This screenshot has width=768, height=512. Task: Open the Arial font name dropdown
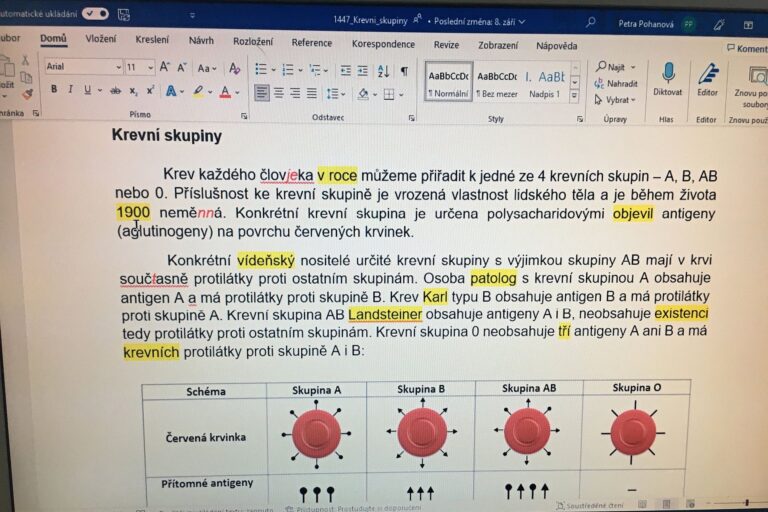pyautogui.click(x=117, y=67)
